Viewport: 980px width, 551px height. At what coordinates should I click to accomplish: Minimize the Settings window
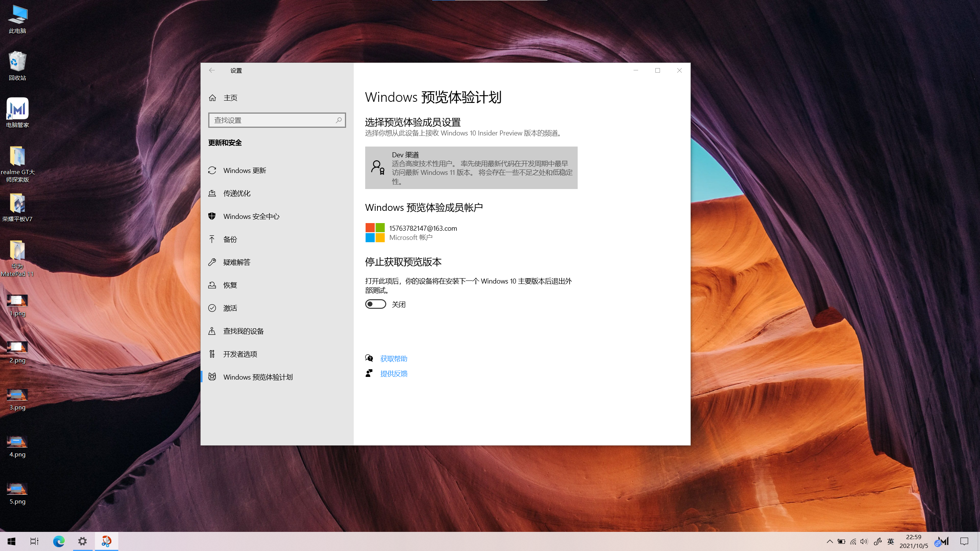click(636, 70)
